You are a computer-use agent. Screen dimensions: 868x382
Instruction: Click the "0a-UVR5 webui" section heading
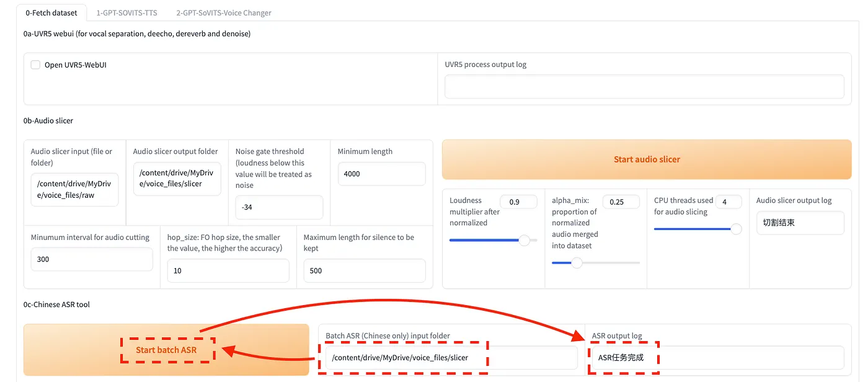pyautogui.click(x=137, y=33)
